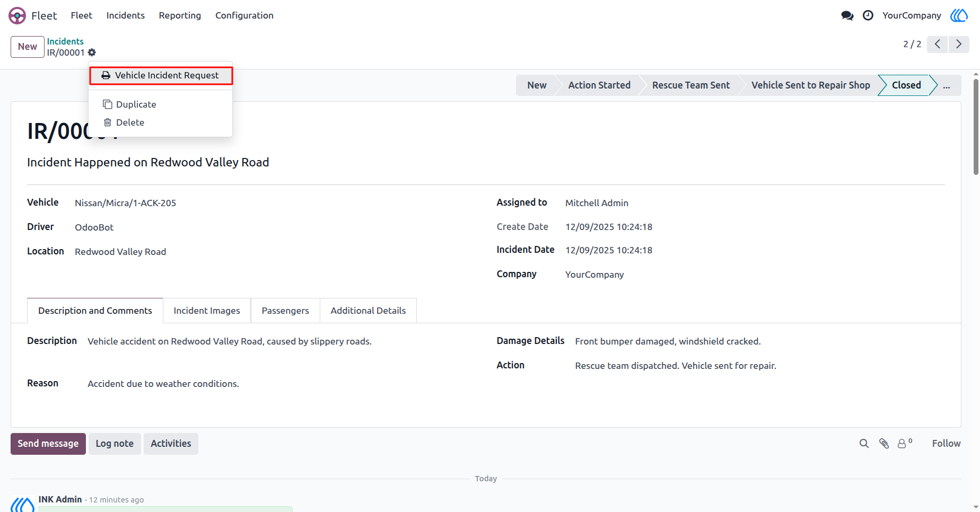The height and width of the screenshot is (512, 980).
Task: Search messages with magnifier icon
Action: 864,444
